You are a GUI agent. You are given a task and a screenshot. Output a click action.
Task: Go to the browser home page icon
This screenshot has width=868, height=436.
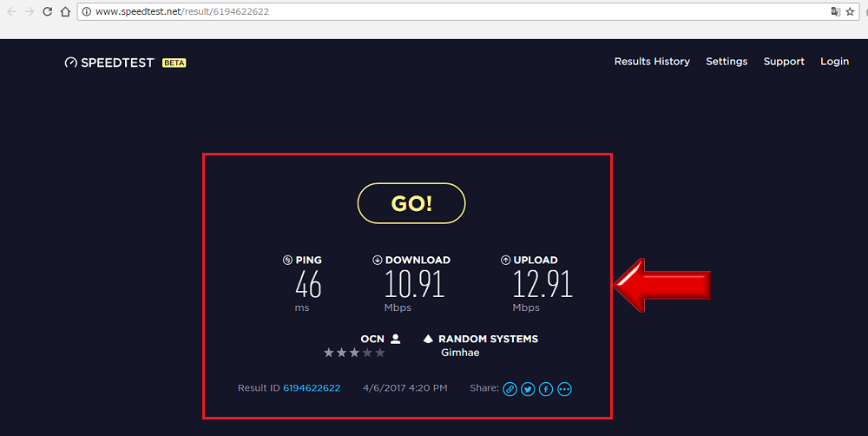65,11
